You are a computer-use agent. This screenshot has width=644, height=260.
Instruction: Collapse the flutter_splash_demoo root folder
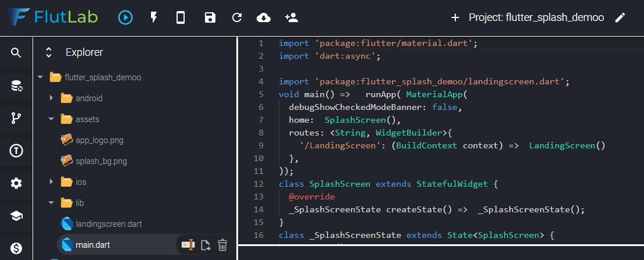pos(40,77)
